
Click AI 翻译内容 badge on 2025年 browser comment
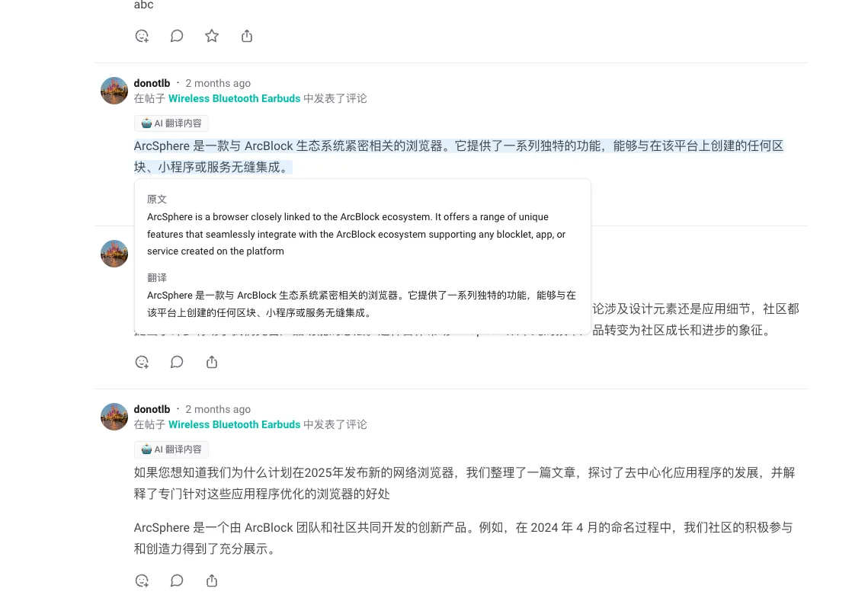(x=171, y=449)
